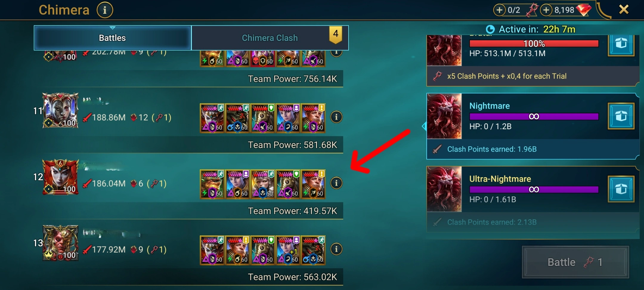Switch to the Chimera Clash tab
Image resolution: width=644 pixels, height=290 pixels.
point(270,38)
